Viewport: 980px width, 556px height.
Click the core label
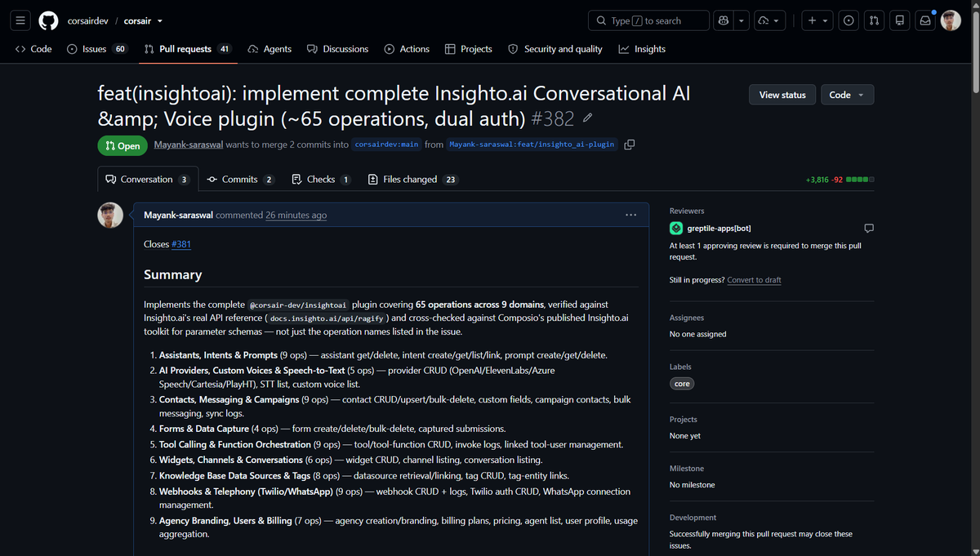point(682,384)
